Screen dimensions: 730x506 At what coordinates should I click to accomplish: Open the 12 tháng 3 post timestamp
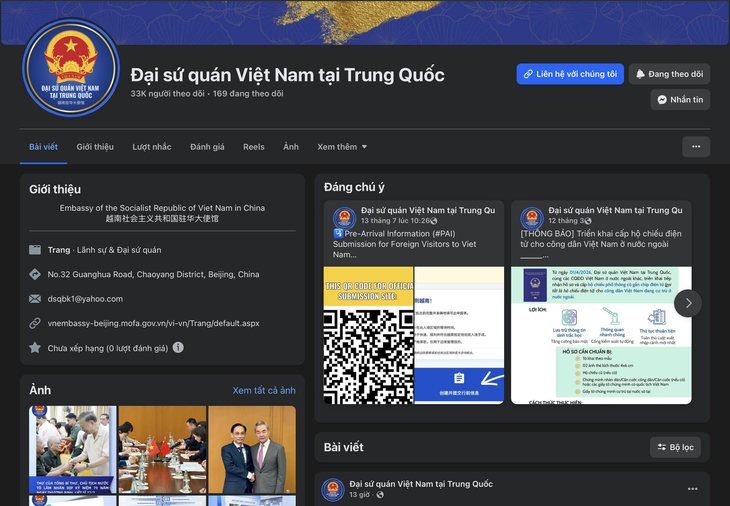click(566, 221)
